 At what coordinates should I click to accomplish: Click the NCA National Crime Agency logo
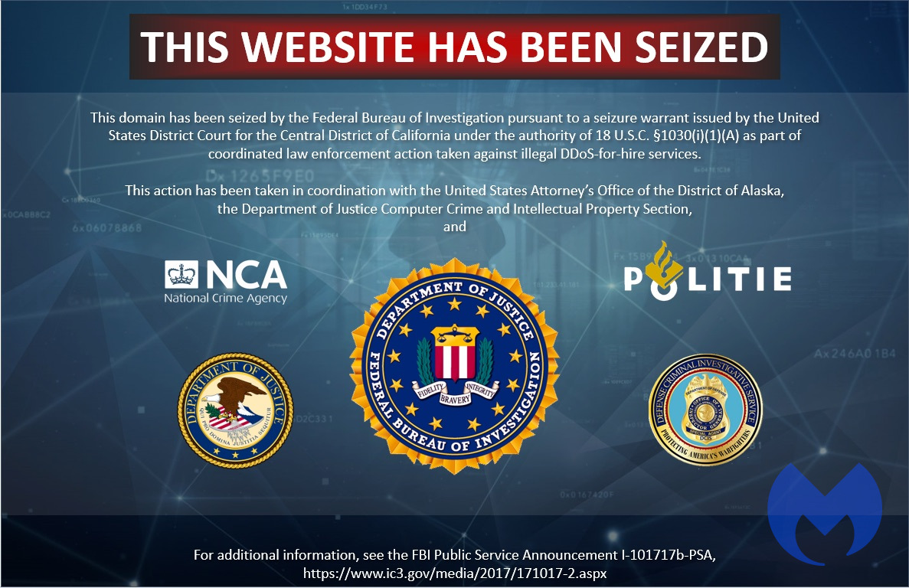225,282
